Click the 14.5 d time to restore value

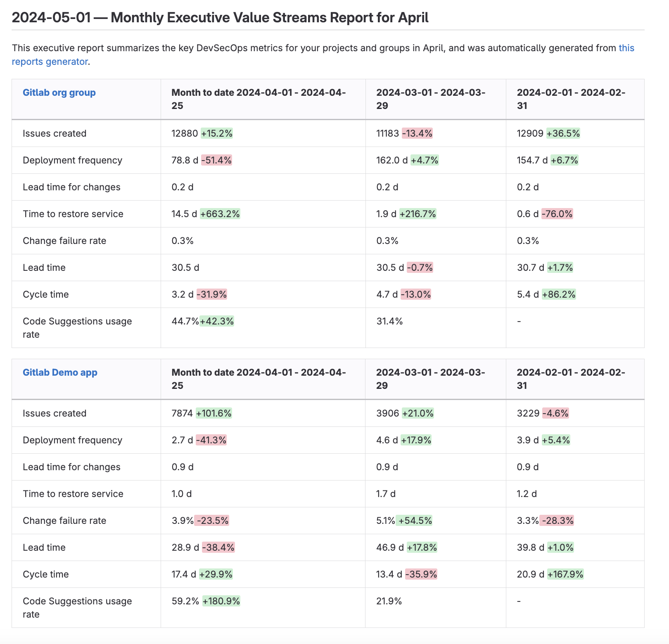coord(184,214)
